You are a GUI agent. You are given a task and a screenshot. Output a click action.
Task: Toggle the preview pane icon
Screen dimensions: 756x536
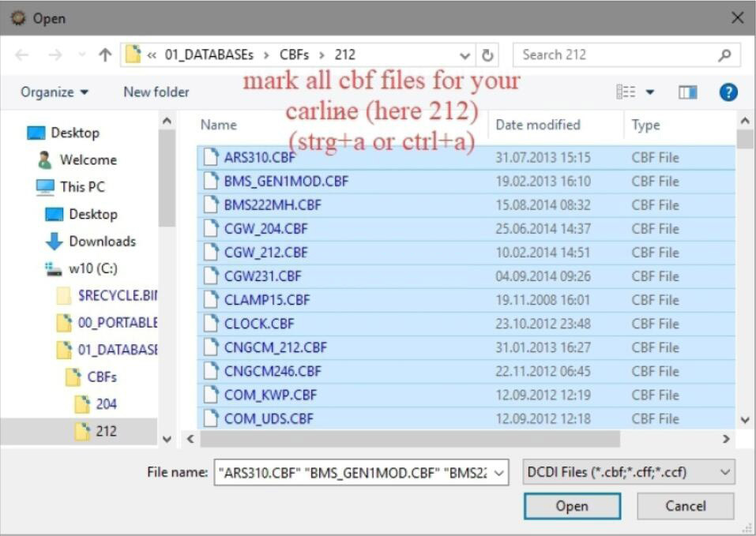pos(687,92)
